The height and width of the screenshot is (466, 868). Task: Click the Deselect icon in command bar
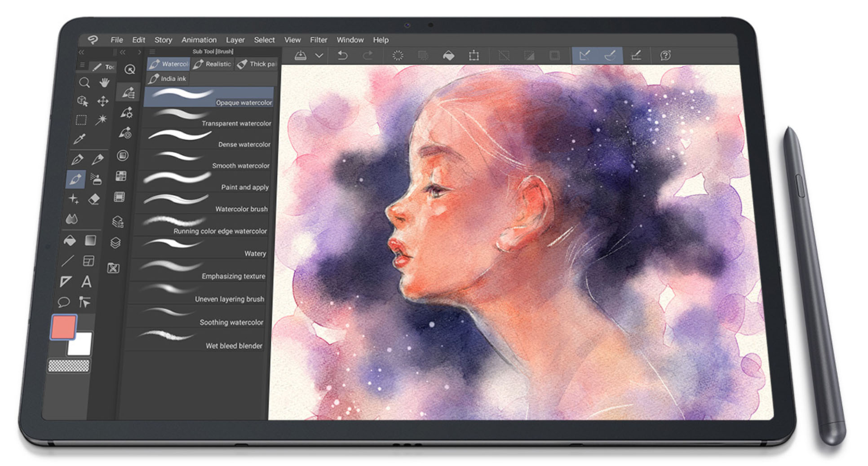pyautogui.click(x=504, y=56)
